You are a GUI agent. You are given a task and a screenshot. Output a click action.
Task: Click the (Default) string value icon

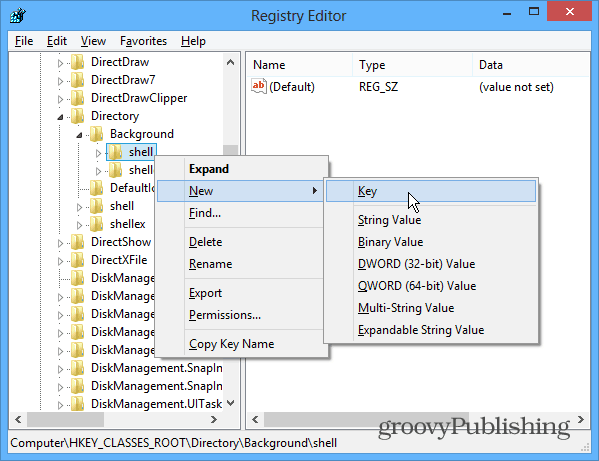point(259,86)
